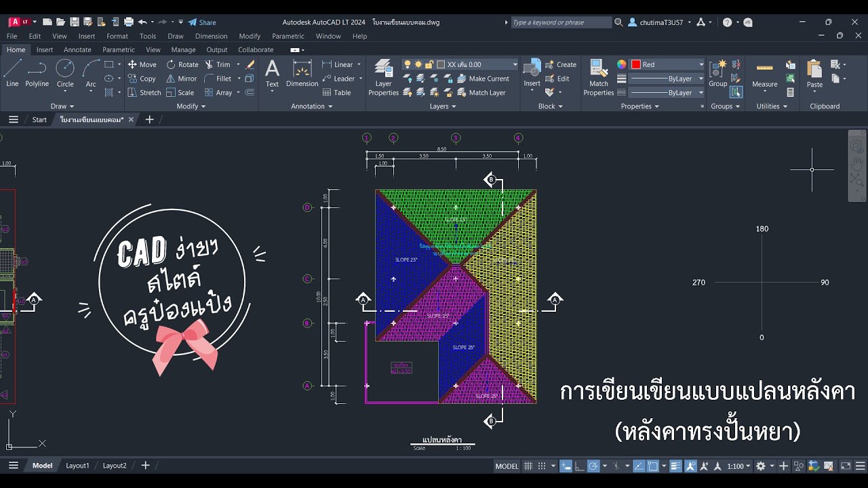Toggle annotation visibility in status bar
The height and width of the screenshot is (488, 868).
(x=690, y=466)
